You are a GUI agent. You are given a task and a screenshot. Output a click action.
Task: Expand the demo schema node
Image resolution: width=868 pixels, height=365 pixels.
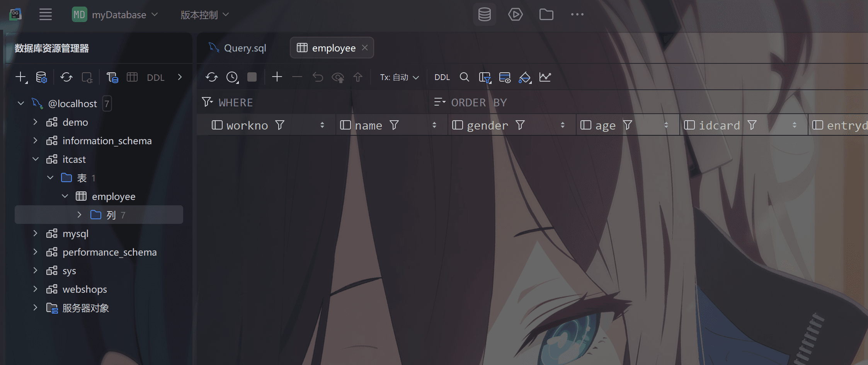point(36,122)
